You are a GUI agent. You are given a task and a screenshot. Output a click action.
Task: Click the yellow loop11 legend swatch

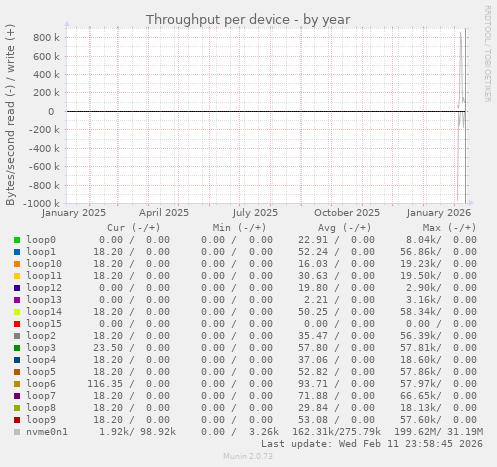pos(17,276)
